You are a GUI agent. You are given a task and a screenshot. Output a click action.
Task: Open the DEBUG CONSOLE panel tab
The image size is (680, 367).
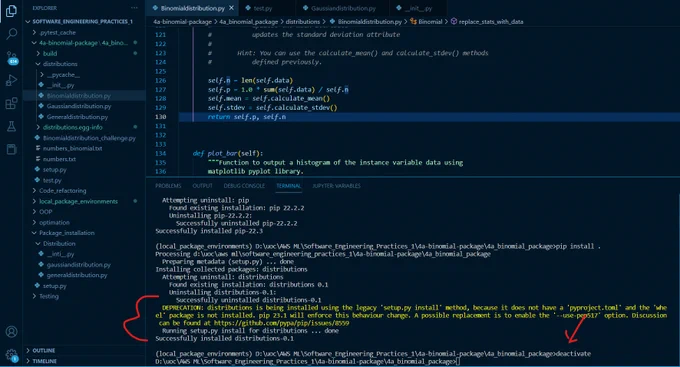[244, 186]
